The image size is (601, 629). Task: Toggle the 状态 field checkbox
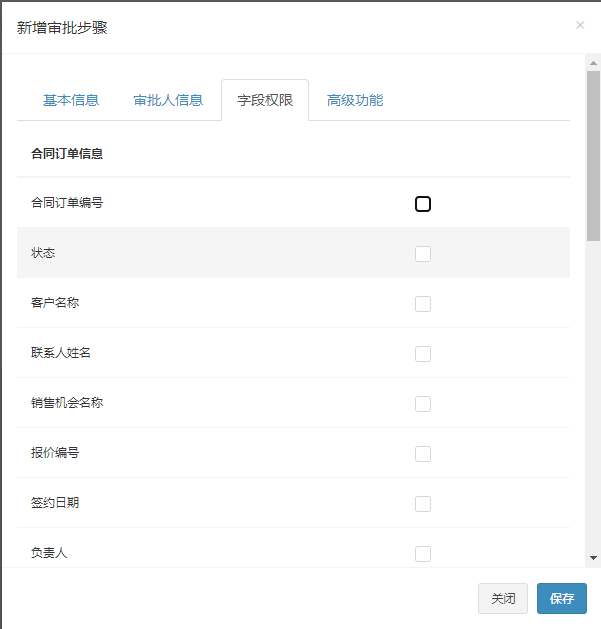(x=423, y=254)
